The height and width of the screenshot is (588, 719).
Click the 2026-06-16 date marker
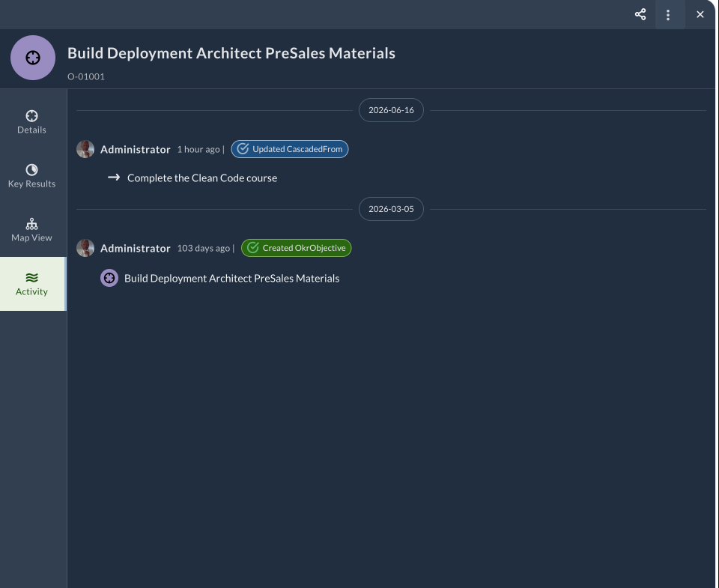[x=391, y=110]
